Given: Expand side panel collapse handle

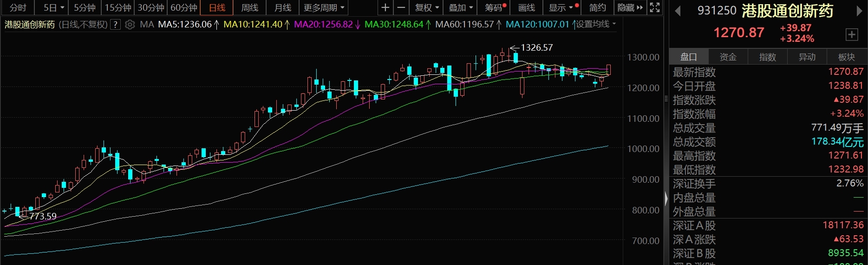Looking at the screenshot, I should [666, 199].
